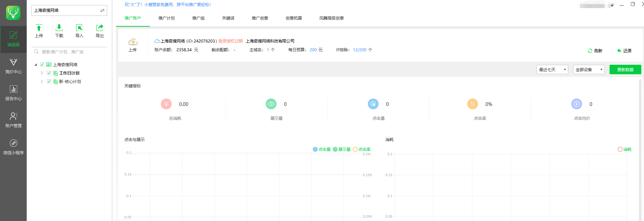
Task: Click the 点击量 cursor icon
Action: pyautogui.click(x=373, y=104)
